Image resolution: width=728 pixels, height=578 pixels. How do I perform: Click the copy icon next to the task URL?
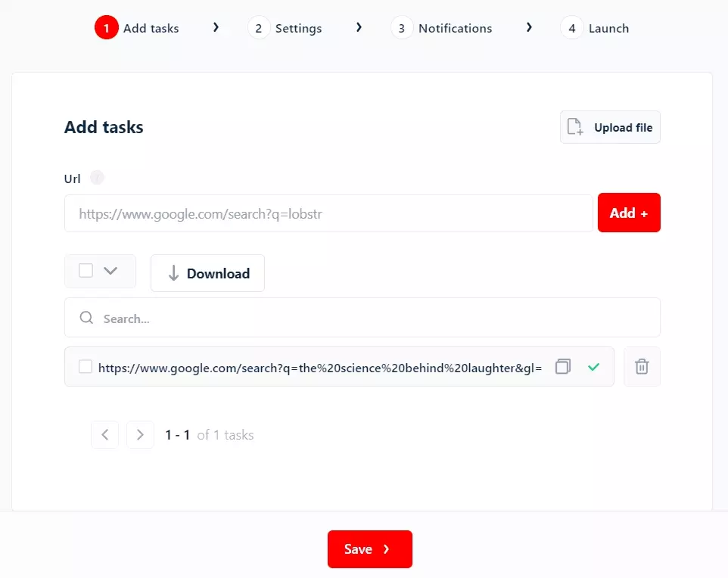(563, 366)
